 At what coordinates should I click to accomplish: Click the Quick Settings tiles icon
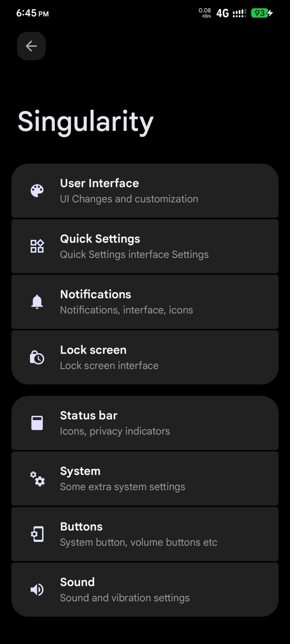(37, 246)
